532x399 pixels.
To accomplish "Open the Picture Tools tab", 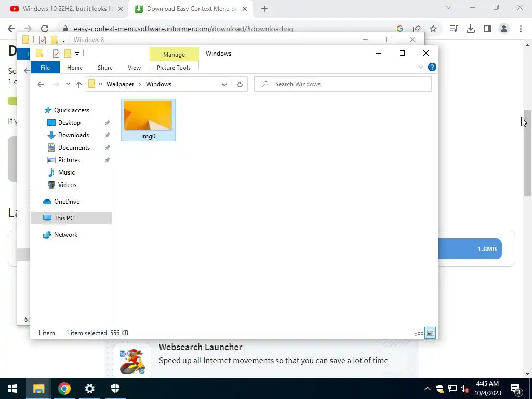I will 174,68.
